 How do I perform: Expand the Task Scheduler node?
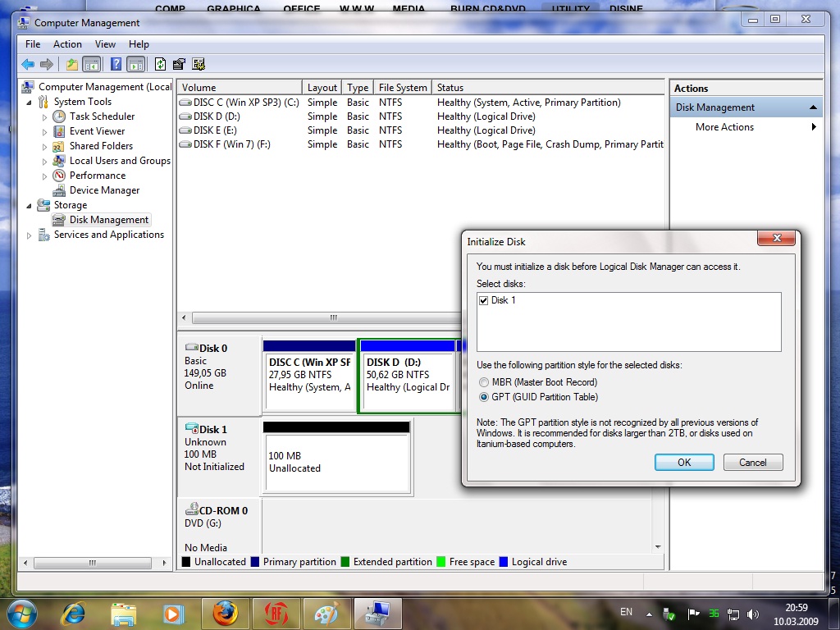click(x=44, y=116)
